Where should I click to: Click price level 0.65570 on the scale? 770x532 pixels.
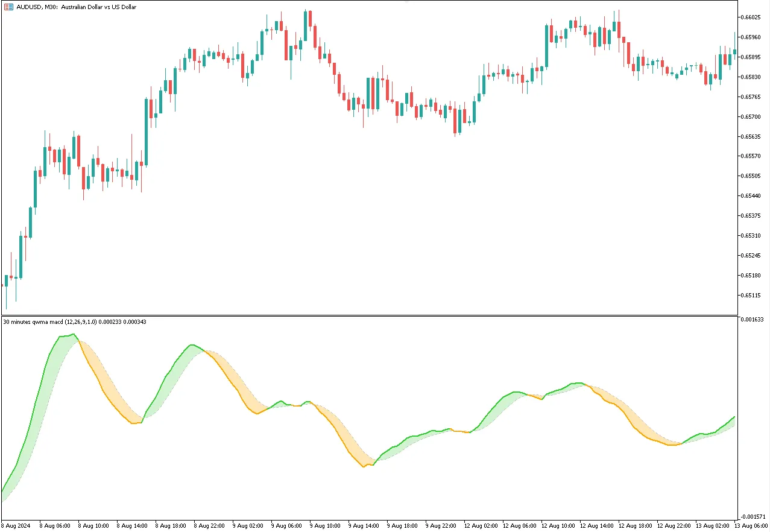tap(752, 156)
